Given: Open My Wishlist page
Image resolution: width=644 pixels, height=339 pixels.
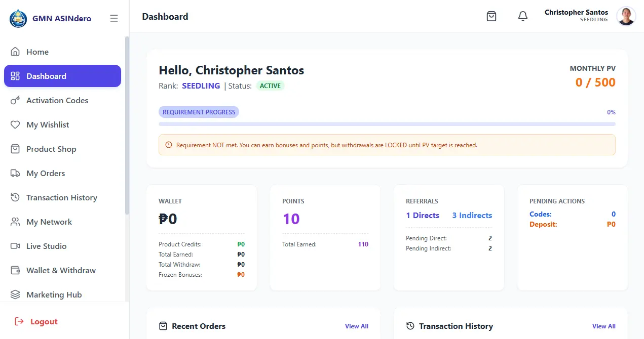Looking at the screenshot, I should pos(62,124).
